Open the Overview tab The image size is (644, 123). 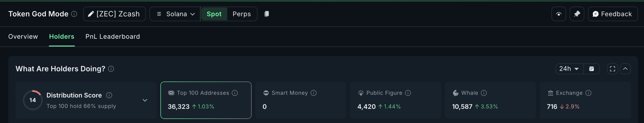[x=23, y=37]
